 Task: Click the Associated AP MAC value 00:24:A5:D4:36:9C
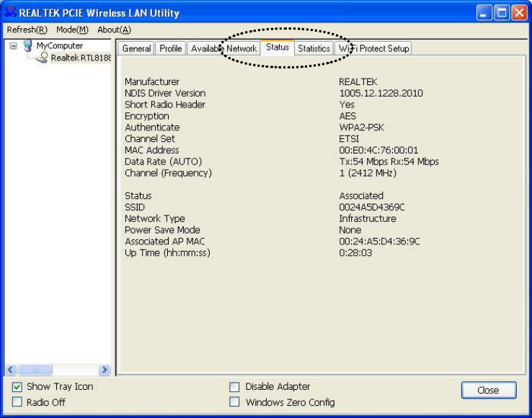pos(379,241)
